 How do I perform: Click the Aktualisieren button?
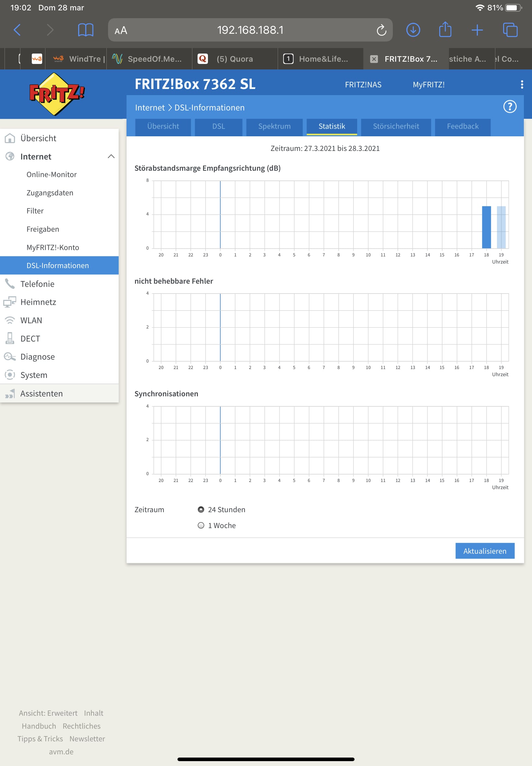point(484,551)
